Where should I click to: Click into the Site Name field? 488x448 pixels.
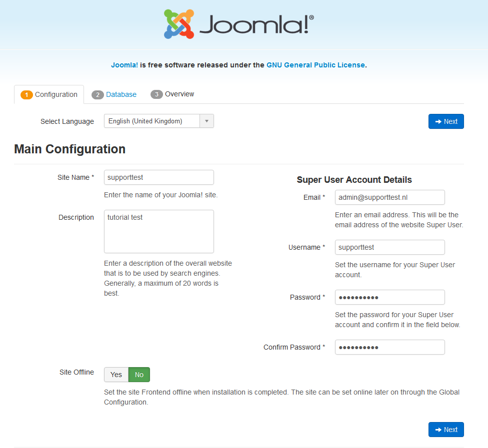click(x=159, y=177)
